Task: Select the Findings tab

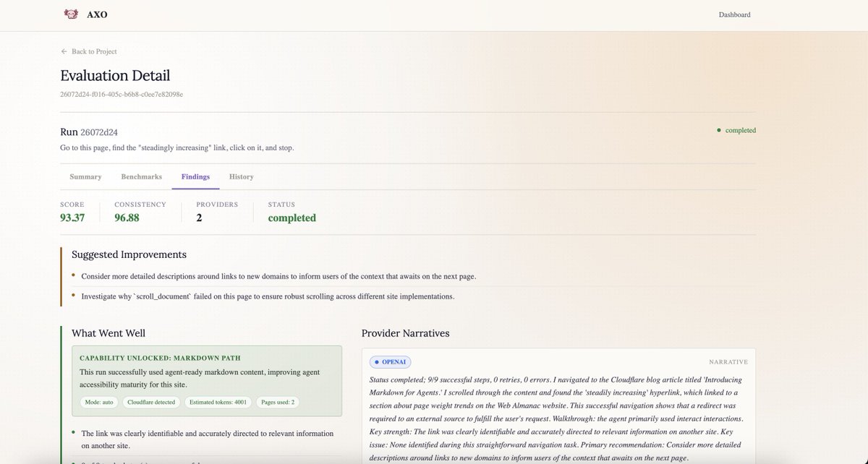Action: coord(195,176)
